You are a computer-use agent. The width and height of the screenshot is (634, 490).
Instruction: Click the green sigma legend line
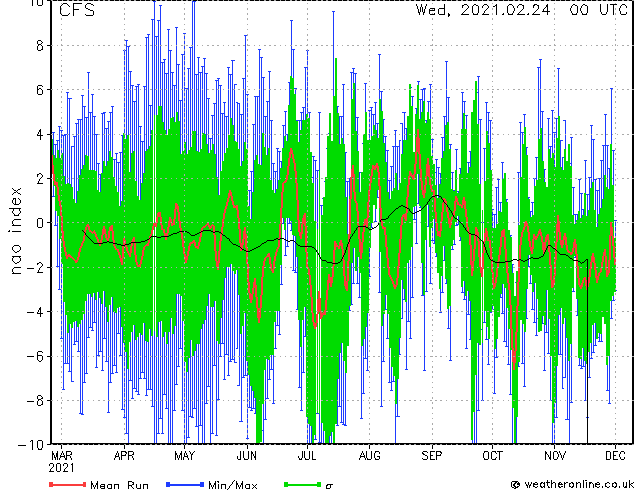pyautogui.click(x=303, y=484)
